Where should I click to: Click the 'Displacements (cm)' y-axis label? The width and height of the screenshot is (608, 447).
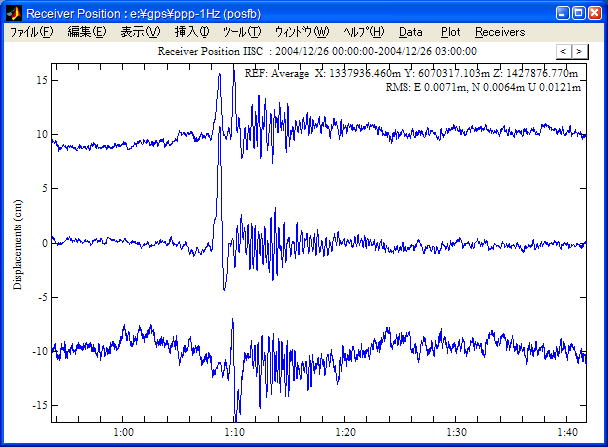18,242
